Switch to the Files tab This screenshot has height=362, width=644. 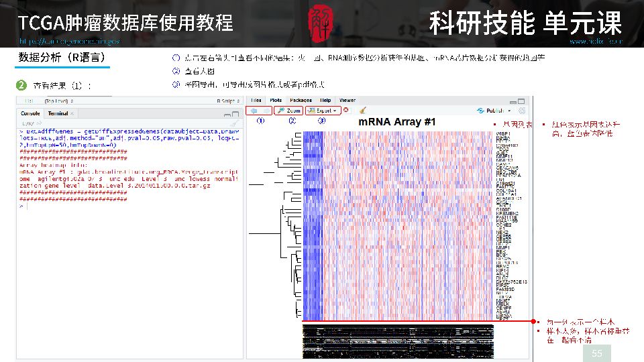pos(256,100)
